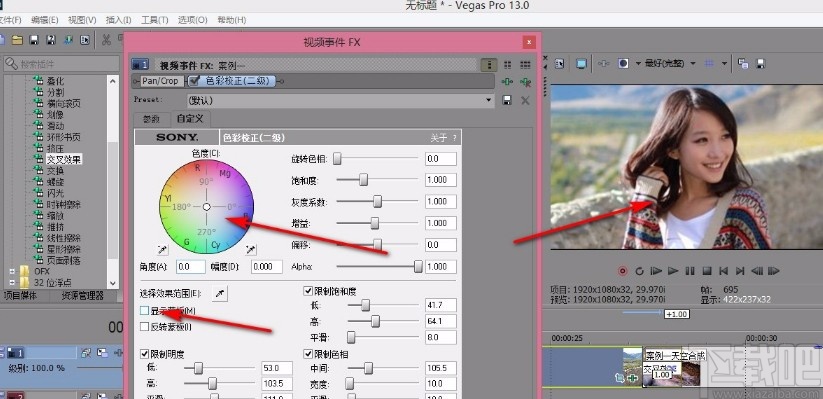This screenshot has width=823, height=399.
Task: Click the six-square grid view icon in FX header
Action: pos(525,65)
